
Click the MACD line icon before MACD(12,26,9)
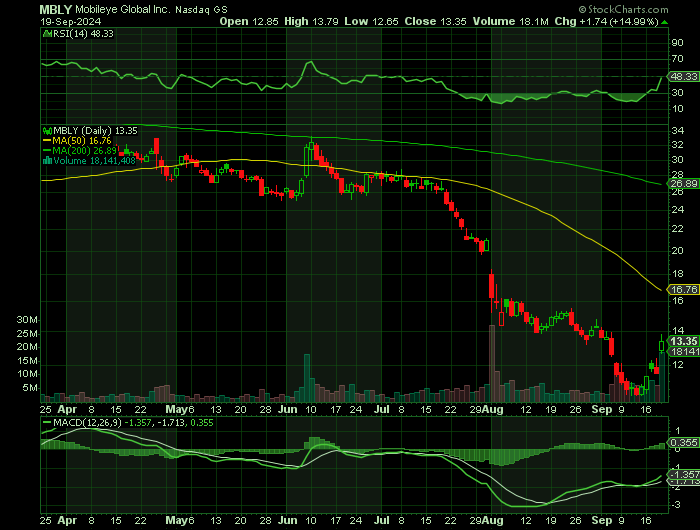pos(47,422)
